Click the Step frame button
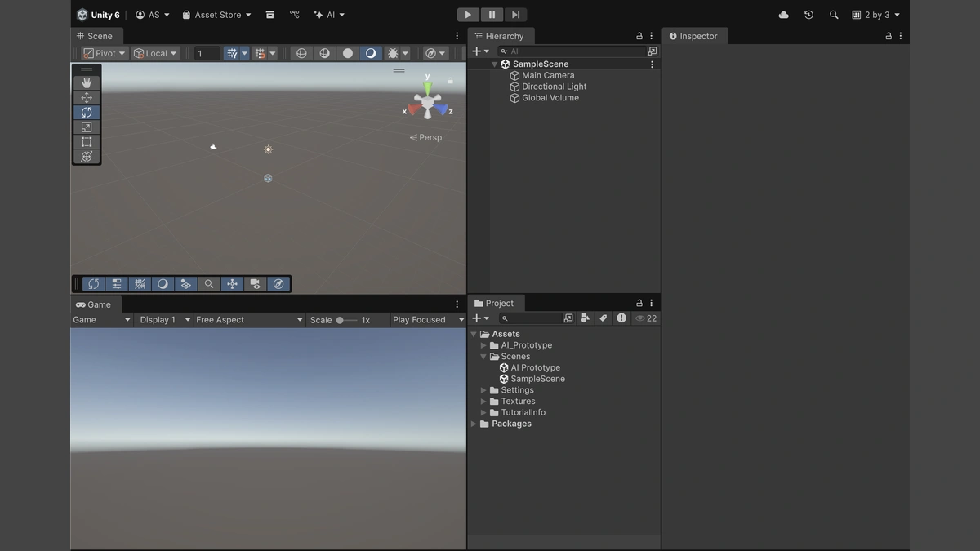This screenshot has height=551, width=980. [515, 15]
